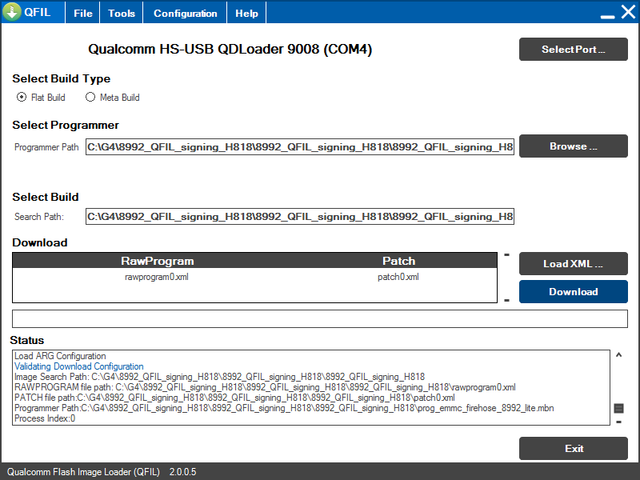
Task: Click inside the Programmer Path field
Action: tap(300, 147)
